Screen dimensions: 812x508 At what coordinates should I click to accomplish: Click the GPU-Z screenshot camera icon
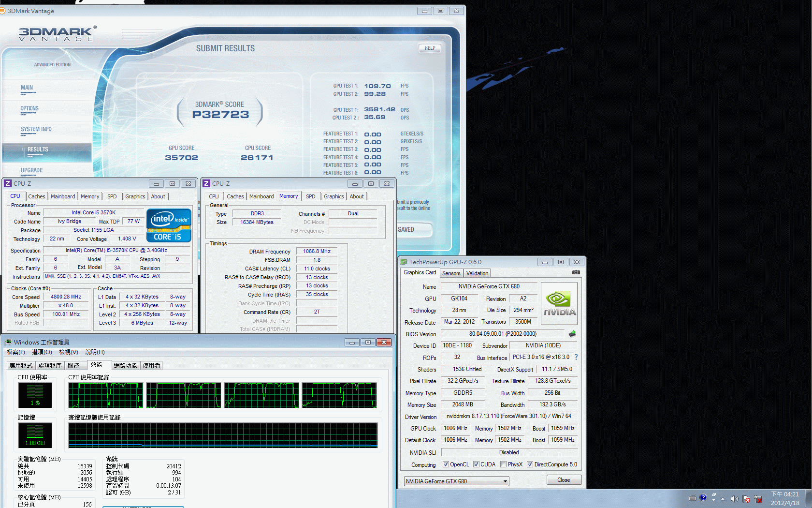(x=576, y=272)
